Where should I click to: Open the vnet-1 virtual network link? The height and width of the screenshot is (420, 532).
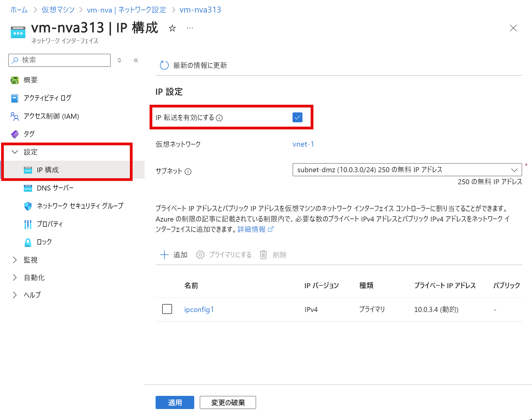[303, 144]
